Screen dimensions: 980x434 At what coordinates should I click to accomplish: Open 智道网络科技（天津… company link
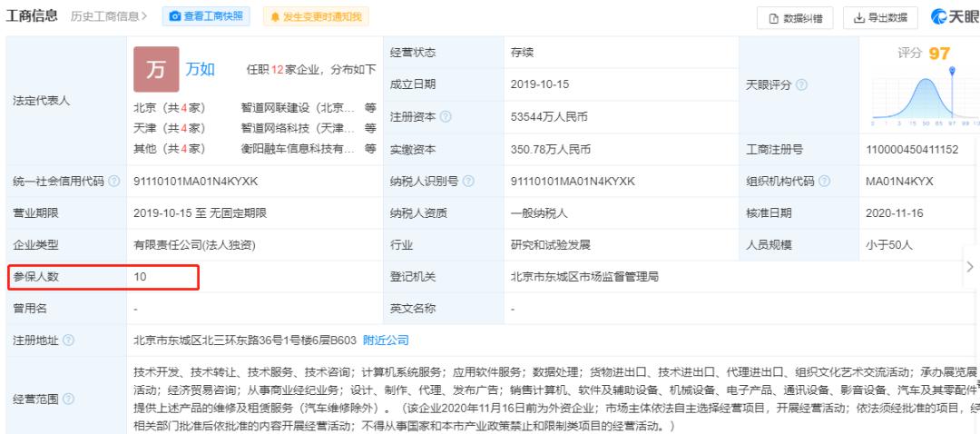tap(299, 128)
